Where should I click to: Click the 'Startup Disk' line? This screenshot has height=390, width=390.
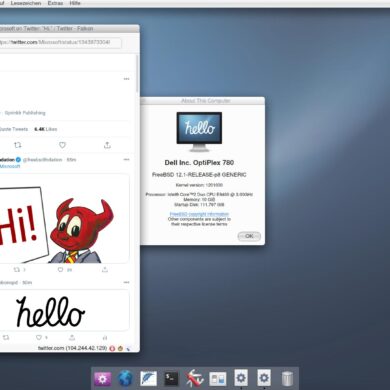pyautogui.click(x=199, y=204)
